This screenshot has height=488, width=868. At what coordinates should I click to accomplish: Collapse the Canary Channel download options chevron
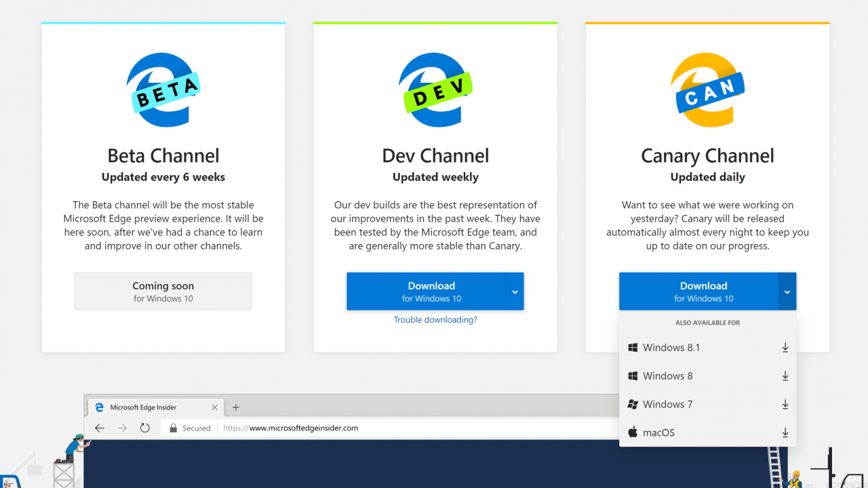tap(787, 291)
